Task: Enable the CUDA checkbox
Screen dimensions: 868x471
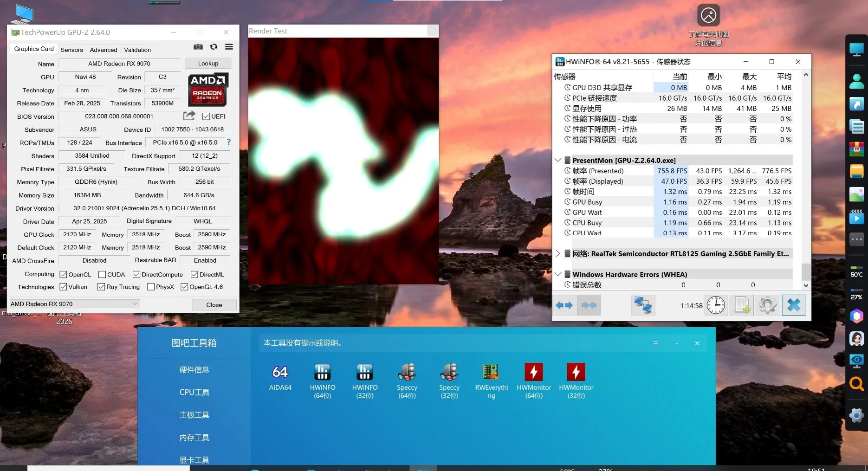Action: point(102,275)
